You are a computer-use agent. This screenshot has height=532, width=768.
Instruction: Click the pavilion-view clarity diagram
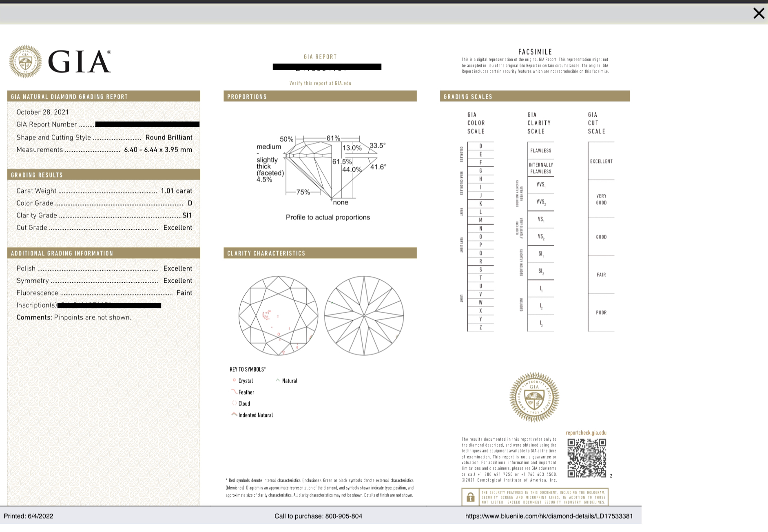tap(364, 315)
